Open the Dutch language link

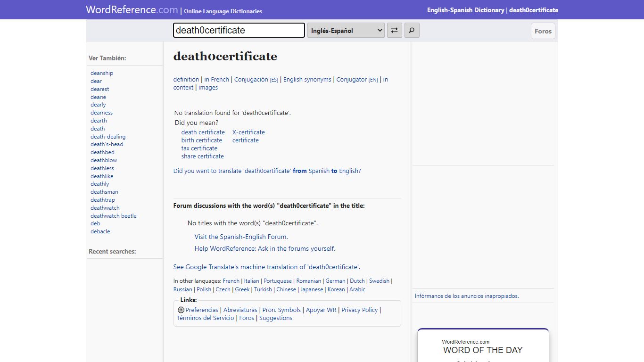(357, 280)
